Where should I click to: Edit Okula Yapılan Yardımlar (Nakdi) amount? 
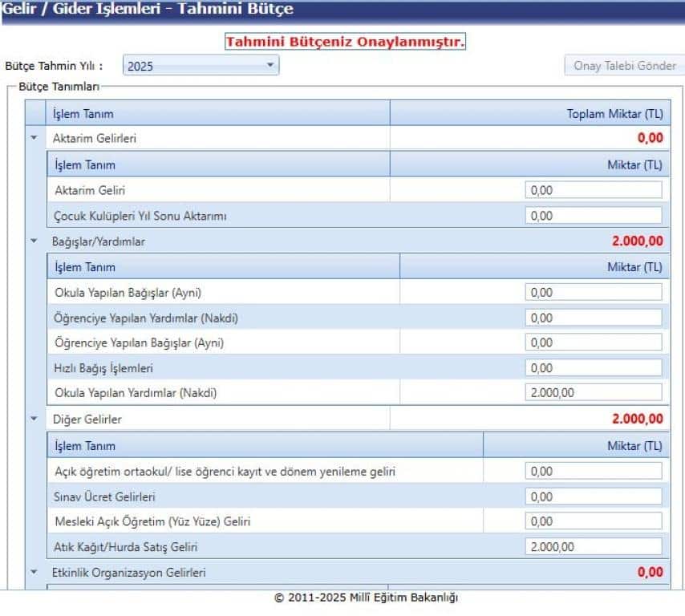594,393
